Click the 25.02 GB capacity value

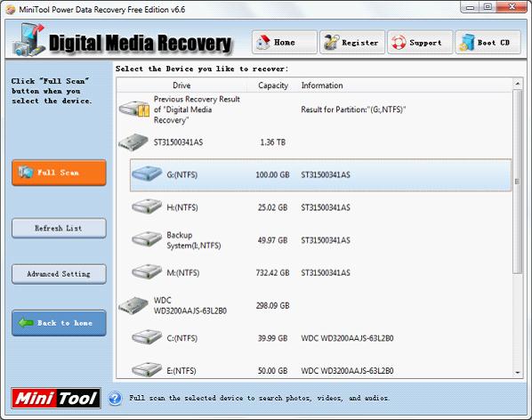click(x=272, y=207)
